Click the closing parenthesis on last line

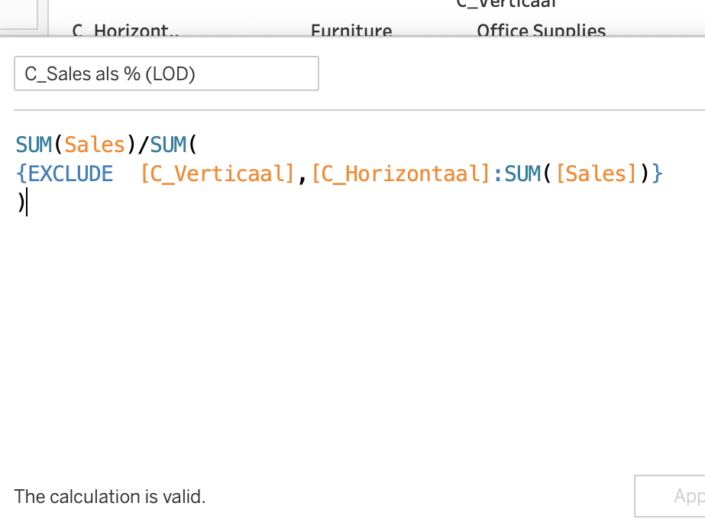pos(21,202)
